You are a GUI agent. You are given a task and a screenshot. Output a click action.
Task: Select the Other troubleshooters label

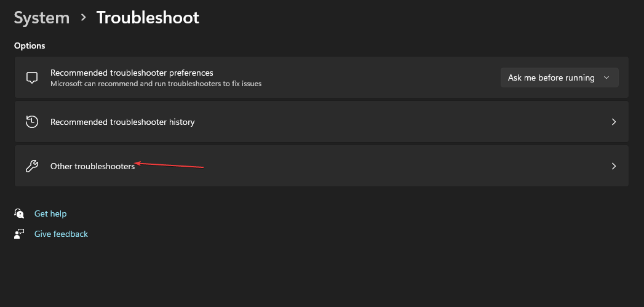92,166
